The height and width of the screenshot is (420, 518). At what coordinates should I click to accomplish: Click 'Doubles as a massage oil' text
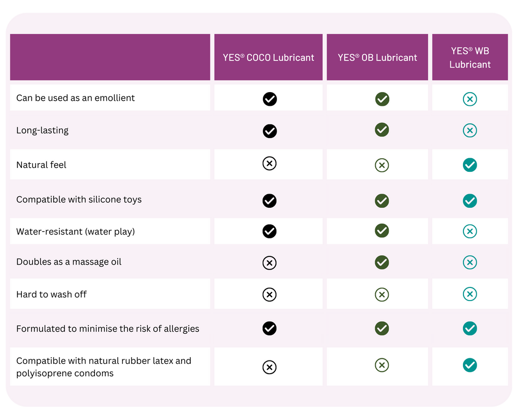tap(69, 262)
